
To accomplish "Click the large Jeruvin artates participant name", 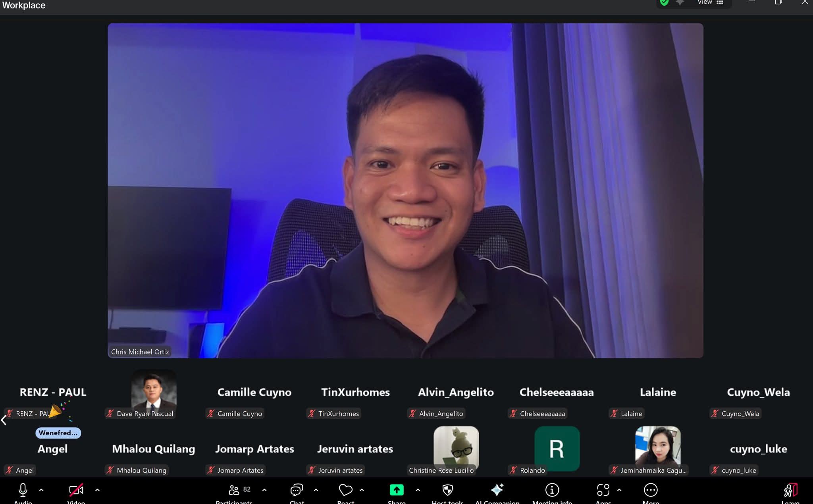I will click(355, 449).
